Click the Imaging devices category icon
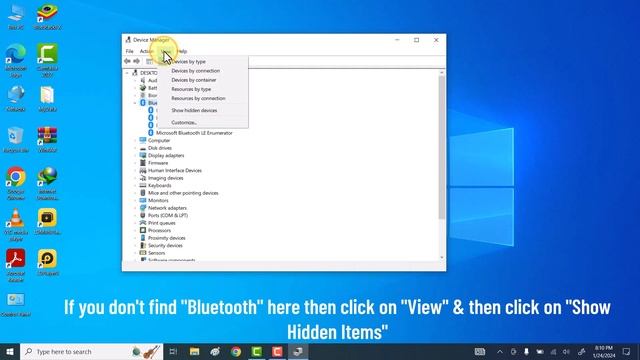640x360 pixels. [x=142, y=178]
